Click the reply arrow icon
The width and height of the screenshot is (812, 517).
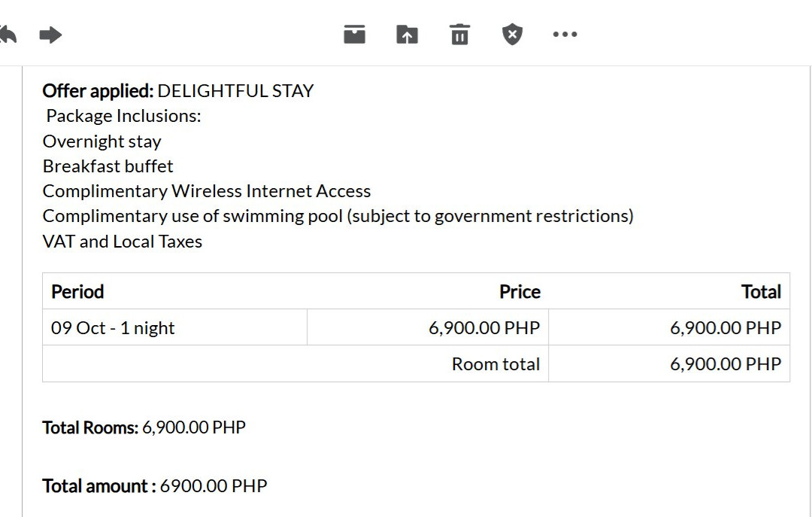[x=8, y=35]
